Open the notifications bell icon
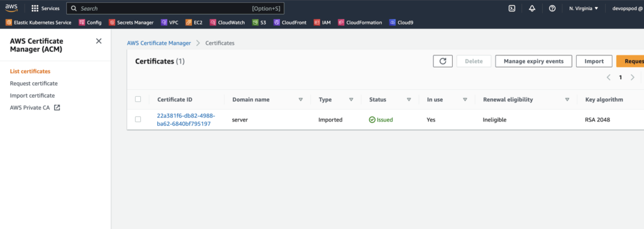Screen dimensions: 644x229 click(532, 8)
